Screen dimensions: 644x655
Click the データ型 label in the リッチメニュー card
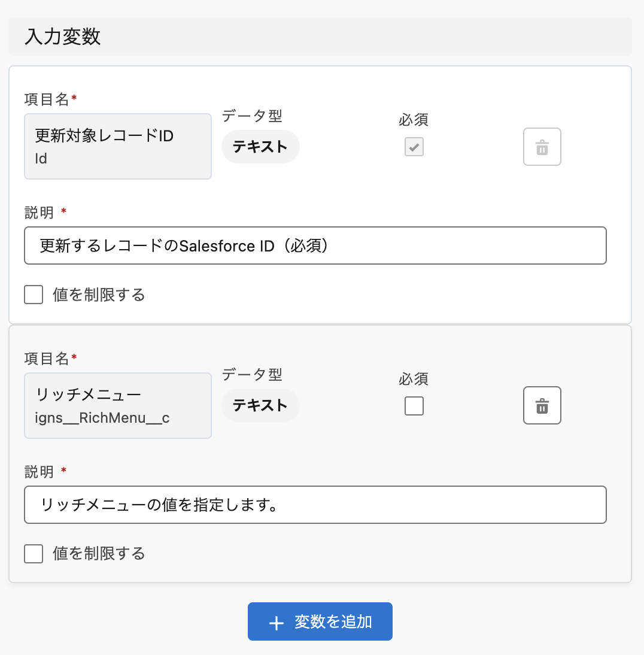[251, 375]
